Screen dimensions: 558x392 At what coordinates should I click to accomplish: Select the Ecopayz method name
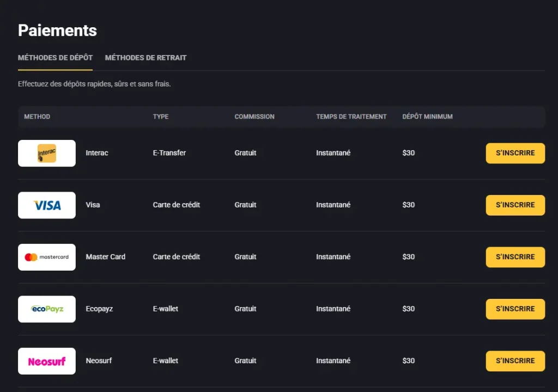(x=99, y=309)
